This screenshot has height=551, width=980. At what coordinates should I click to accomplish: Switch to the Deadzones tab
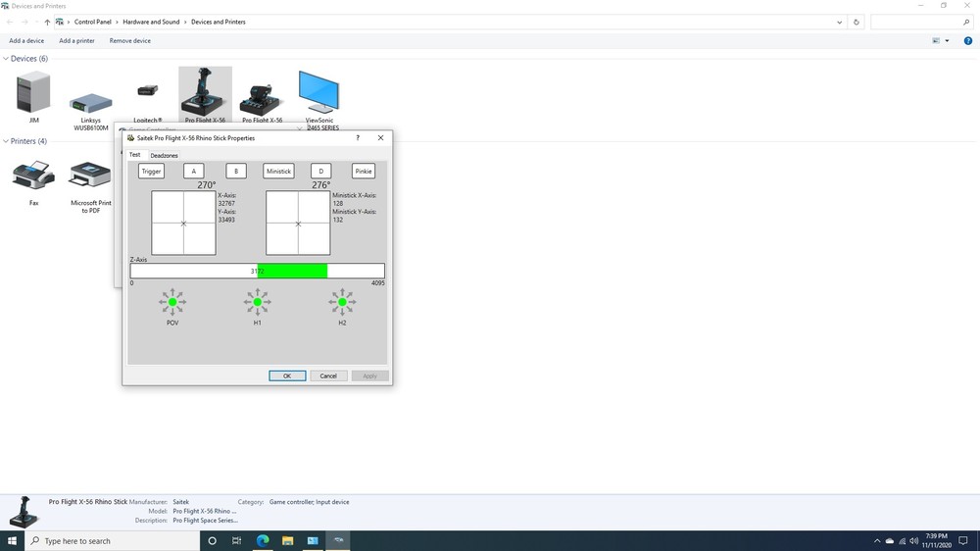point(164,155)
